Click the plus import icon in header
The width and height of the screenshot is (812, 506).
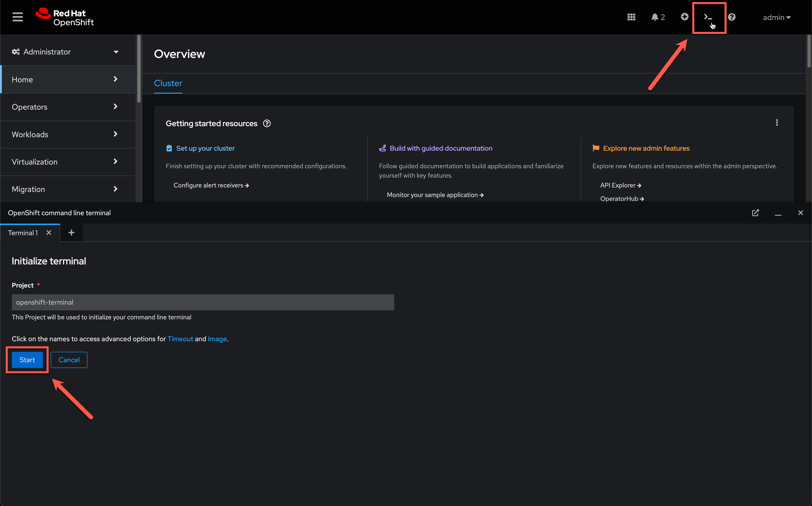click(684, 17)
